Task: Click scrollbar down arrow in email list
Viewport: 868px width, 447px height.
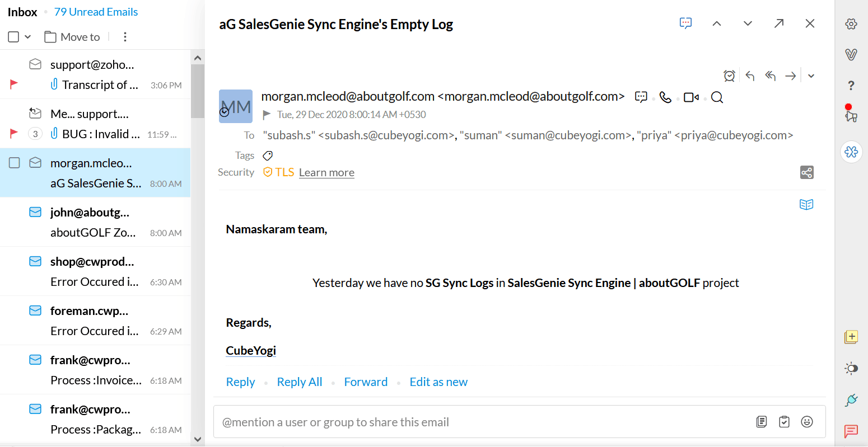Action: [197, 439]
